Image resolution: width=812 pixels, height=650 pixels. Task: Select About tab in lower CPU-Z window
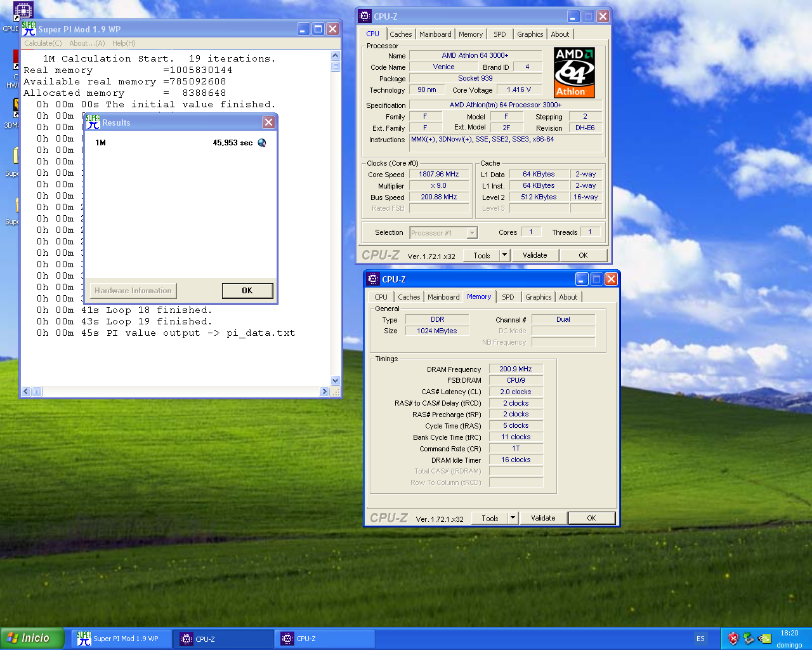(568, 297)
